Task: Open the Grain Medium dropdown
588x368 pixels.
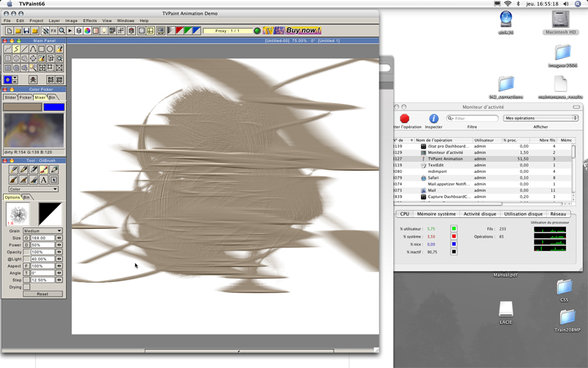Action: 43,231
